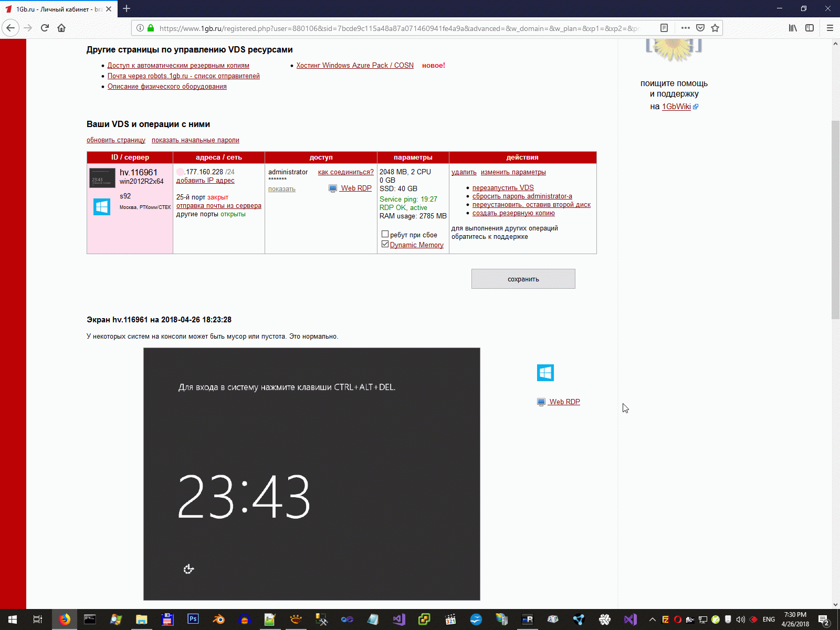The image size is (840, 630).
Task: Enable the 'ребут при сбое' checkbox
Action: click(385, 234)
